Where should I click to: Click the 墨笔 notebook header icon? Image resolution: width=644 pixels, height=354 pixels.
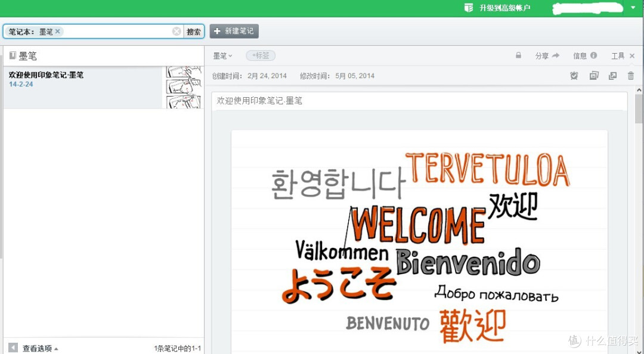pos(13,55)
